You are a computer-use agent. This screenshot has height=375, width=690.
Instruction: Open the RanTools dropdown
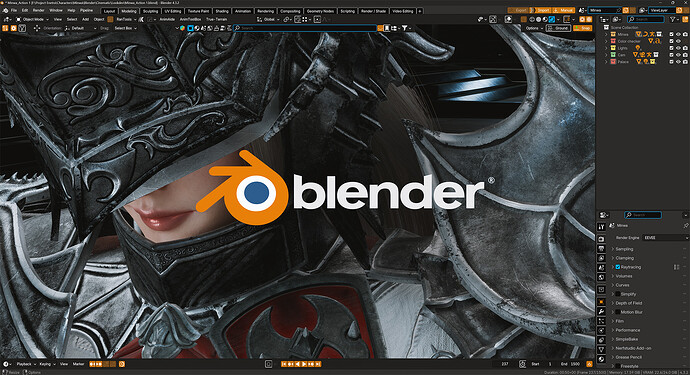(126, 19)
